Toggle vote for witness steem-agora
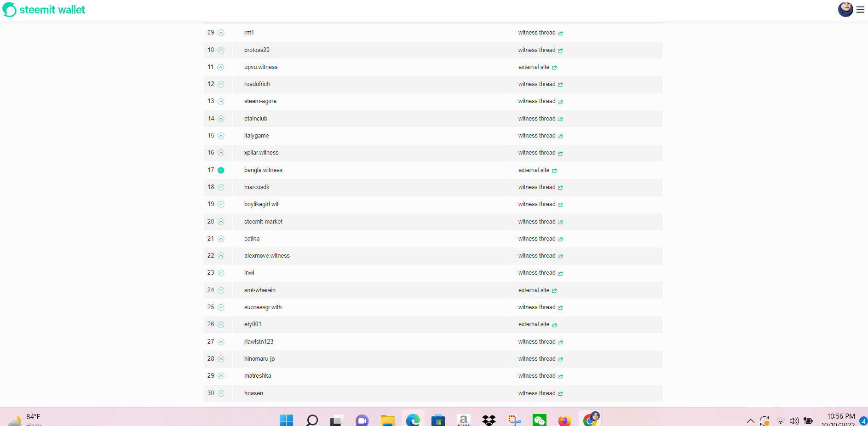This screenshot has width=868, height=426. 221,101
